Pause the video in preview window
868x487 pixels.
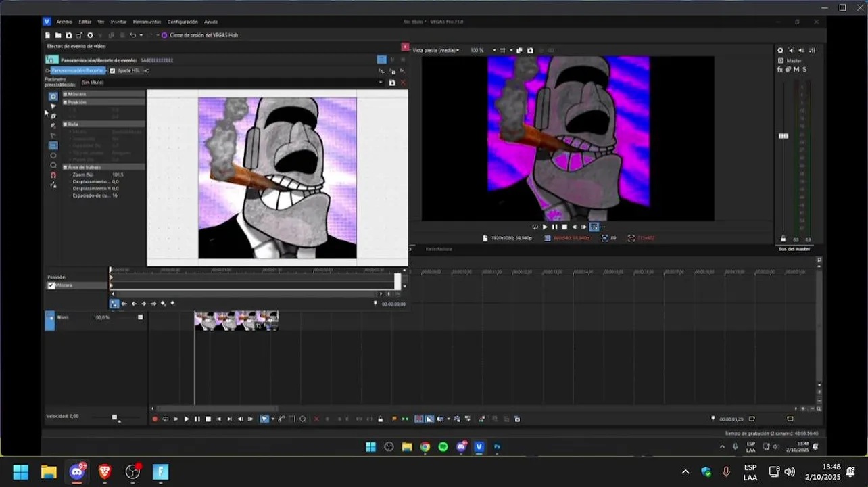pos(555,227)
